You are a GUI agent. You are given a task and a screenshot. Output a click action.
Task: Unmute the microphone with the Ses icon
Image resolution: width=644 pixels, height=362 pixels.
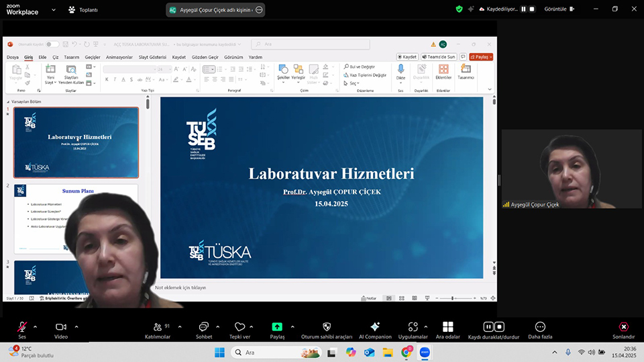[x=22, y=327]
